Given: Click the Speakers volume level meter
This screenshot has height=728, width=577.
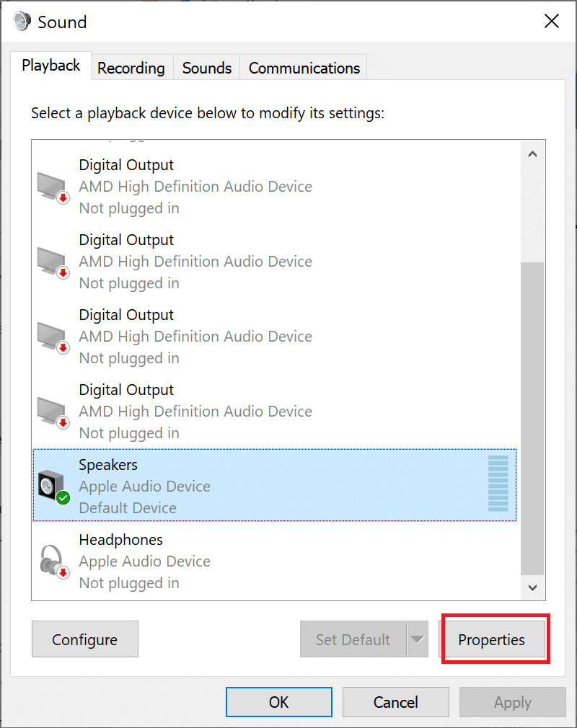Looking at the screenshot, I should tap(498, 484).
